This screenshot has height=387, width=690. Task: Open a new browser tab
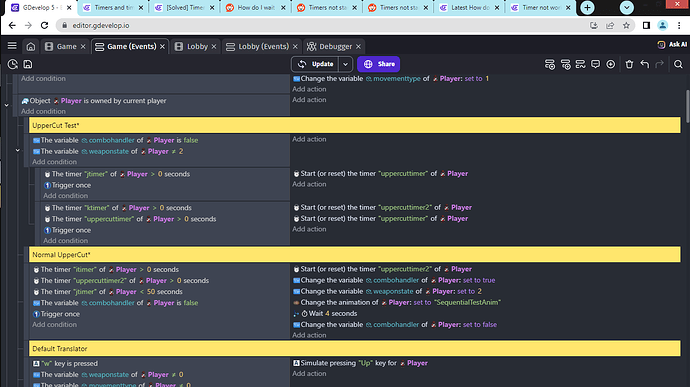point(587,7)
